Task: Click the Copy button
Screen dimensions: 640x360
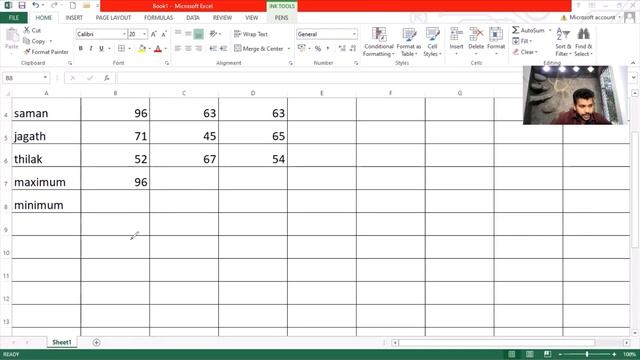Action: [34, 41]
